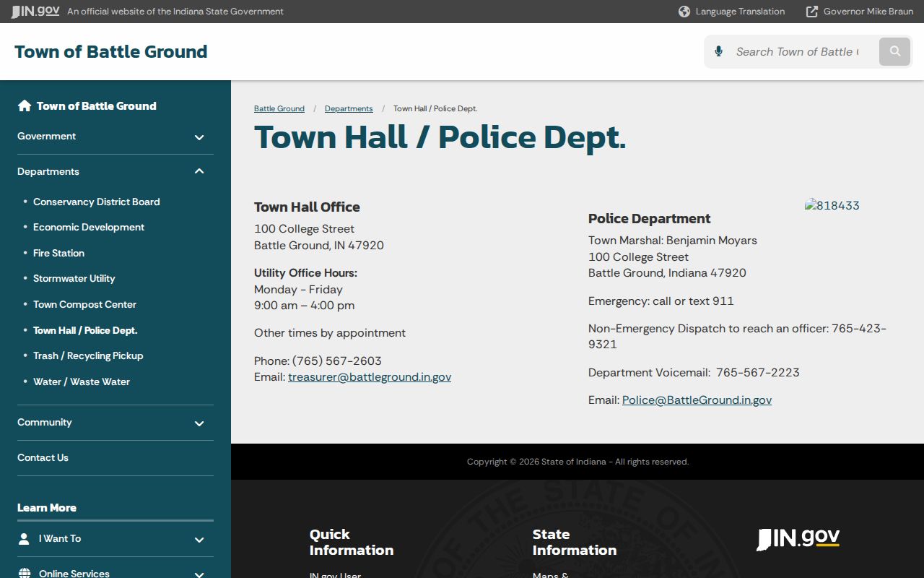Open Trash / Recycling Pickup page
Image resolution: width=924 pixels, height=578 pixels.
click(x=88, y=355)
